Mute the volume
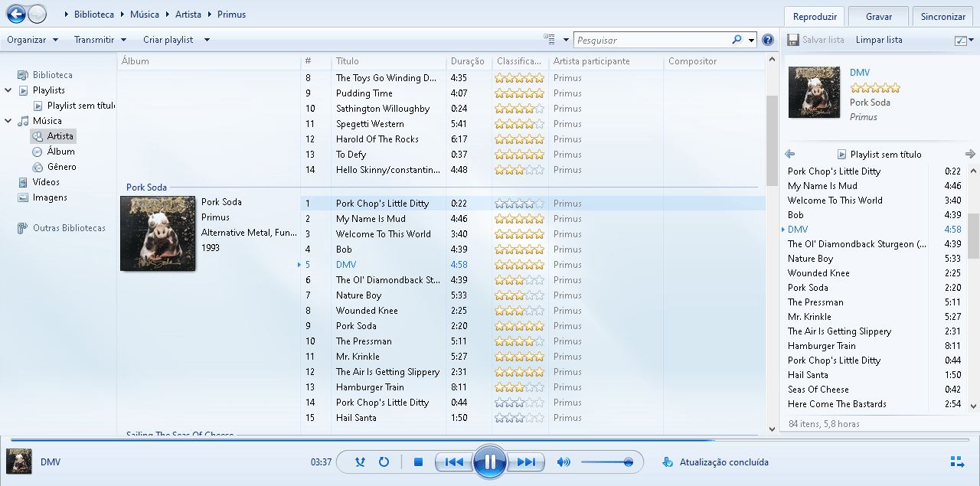The image size is (980, 486). click(x=563, y=462)
